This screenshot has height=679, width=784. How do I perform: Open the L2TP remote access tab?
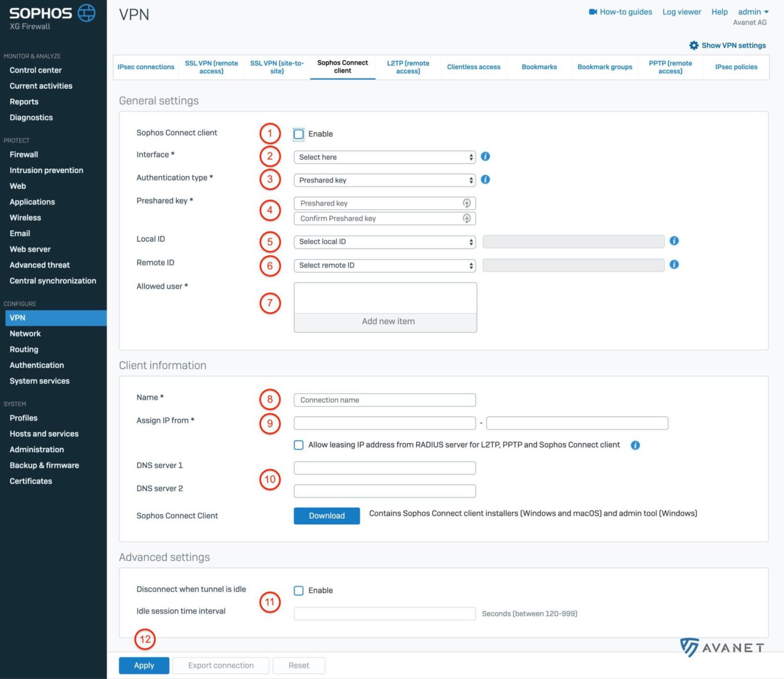pyautogui.click(x=408, y=67)
